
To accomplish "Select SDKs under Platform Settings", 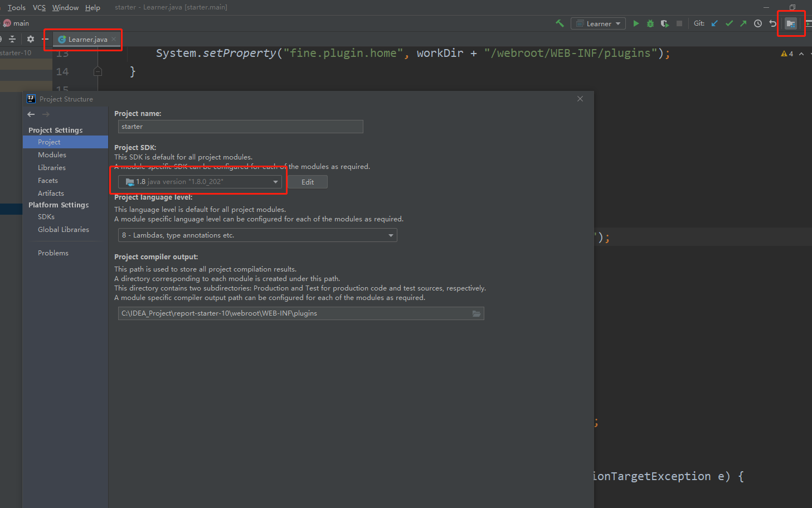I will (x=46, y=217).
